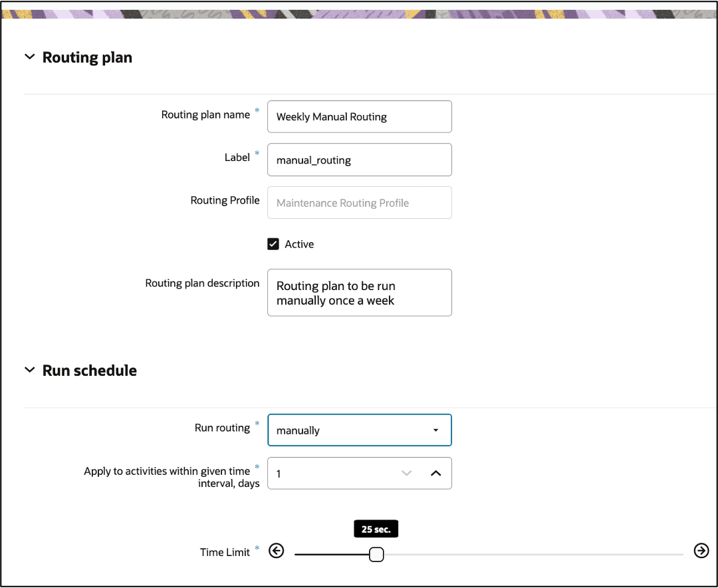Click the down chevron in time interval days field

(407, 474)
